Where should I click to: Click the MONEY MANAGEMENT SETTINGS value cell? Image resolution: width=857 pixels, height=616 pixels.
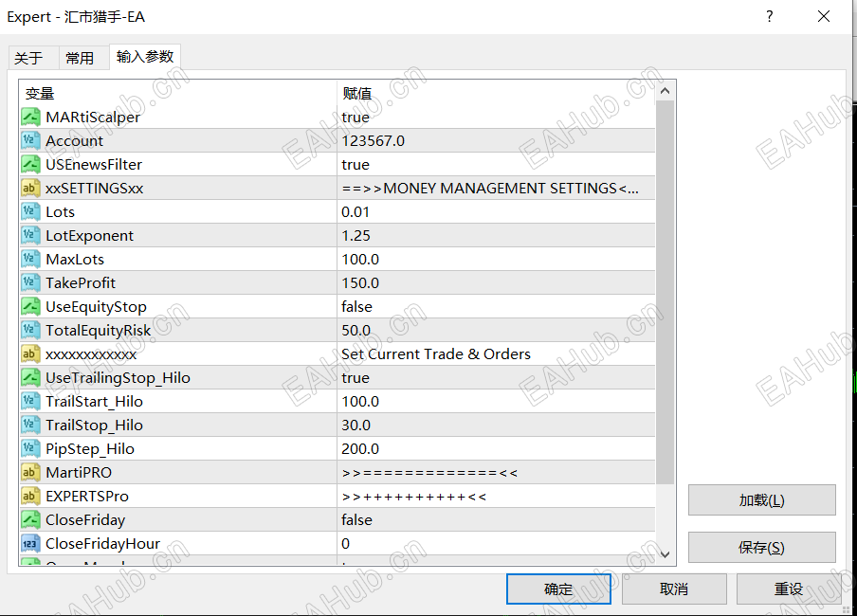[x=496, y=188]
